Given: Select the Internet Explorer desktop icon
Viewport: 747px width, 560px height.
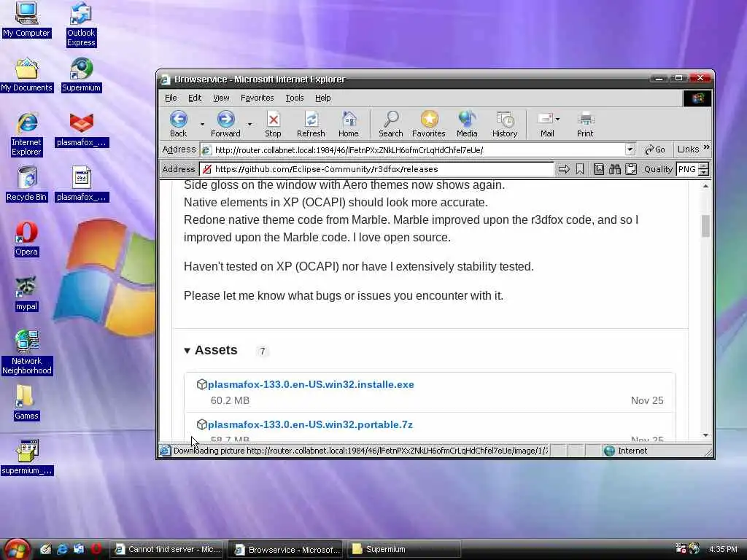Looking at the screenshot, I should [26, 135].
